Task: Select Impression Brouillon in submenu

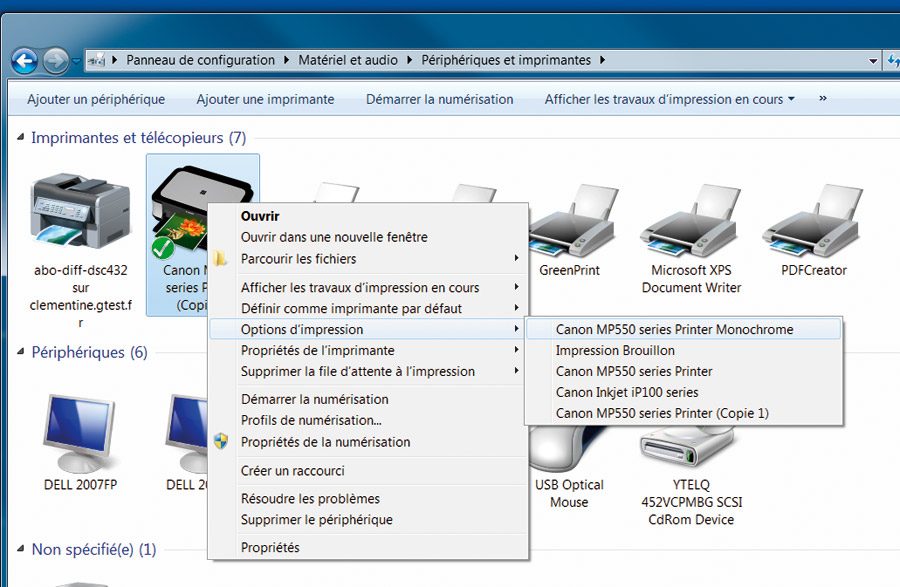Action: (x=684, y=351)
